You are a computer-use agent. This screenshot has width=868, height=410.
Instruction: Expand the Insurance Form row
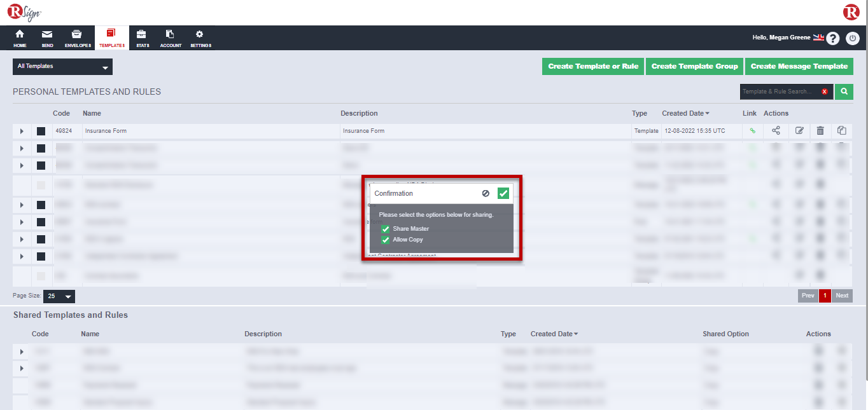[x=20, y=130]
